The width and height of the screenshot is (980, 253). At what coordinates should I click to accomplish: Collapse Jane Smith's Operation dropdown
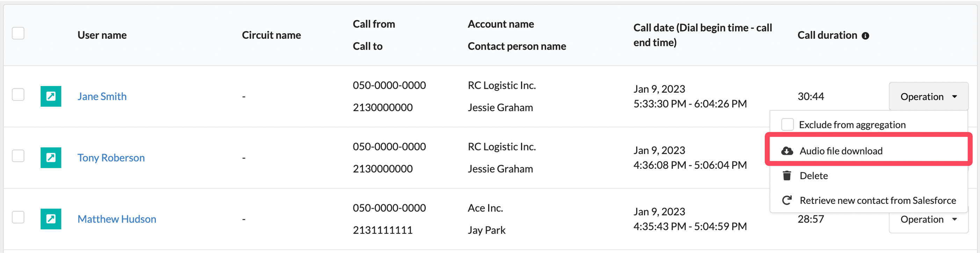point(928,97)
